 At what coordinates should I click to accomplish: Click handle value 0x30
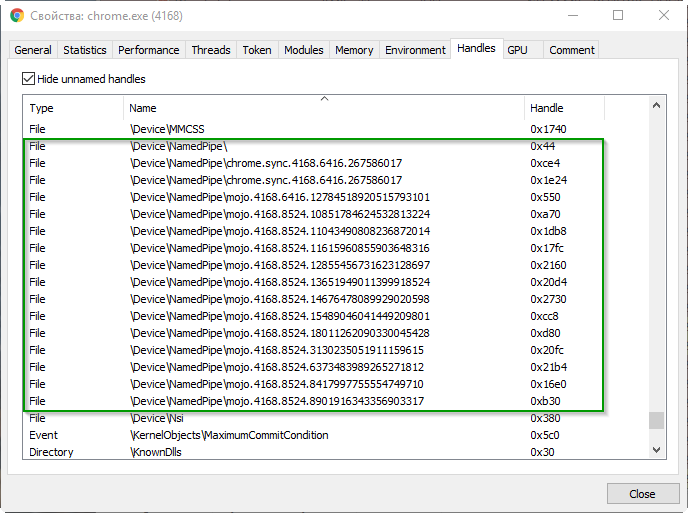[x=542, y=452]
